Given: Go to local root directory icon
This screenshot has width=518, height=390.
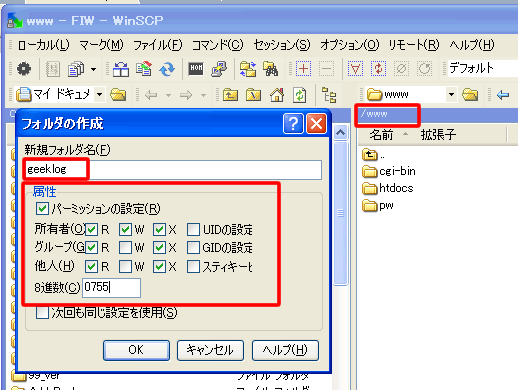Looking at the screenshot, I should coord(253,95).
